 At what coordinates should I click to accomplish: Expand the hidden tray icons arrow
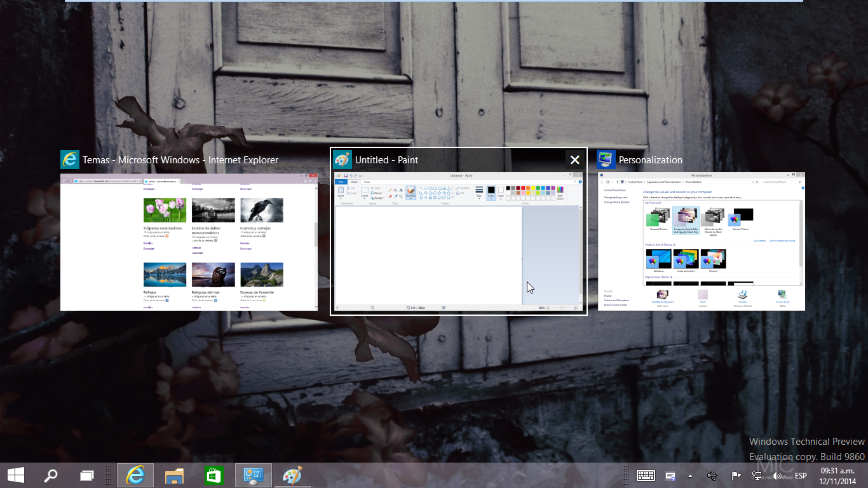pos(691,475)
